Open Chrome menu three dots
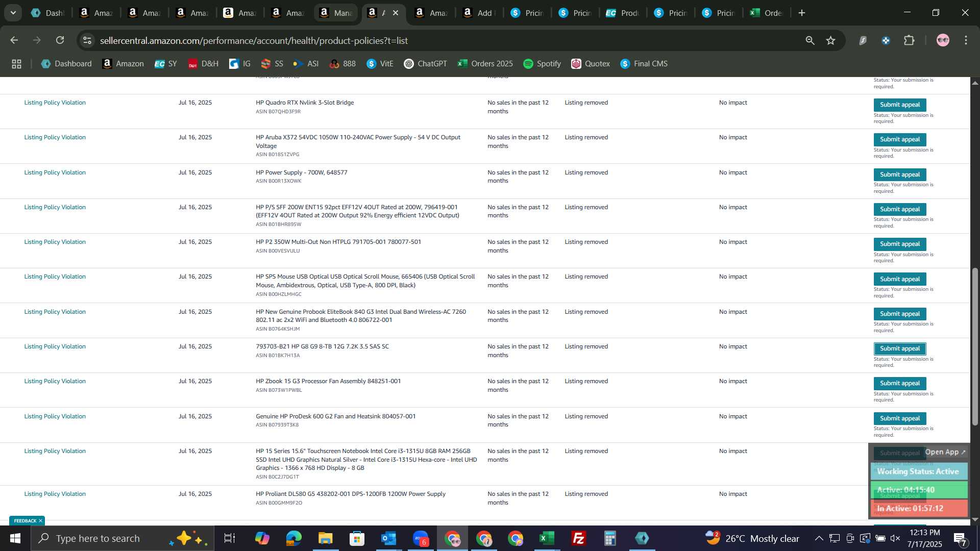The width and height of the screenshot is (980, 551). click(x=966, y=40)
